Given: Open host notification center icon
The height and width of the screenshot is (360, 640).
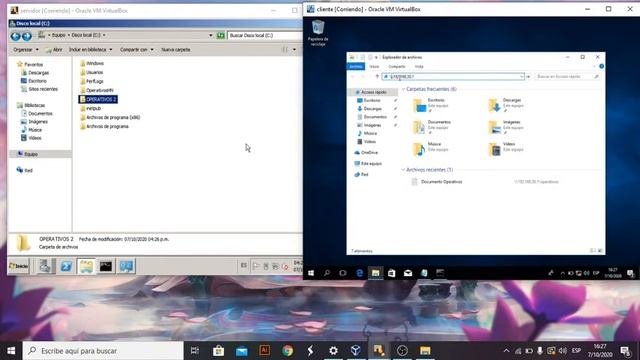Looking at the screenshot, I should (x=626, y=351).
